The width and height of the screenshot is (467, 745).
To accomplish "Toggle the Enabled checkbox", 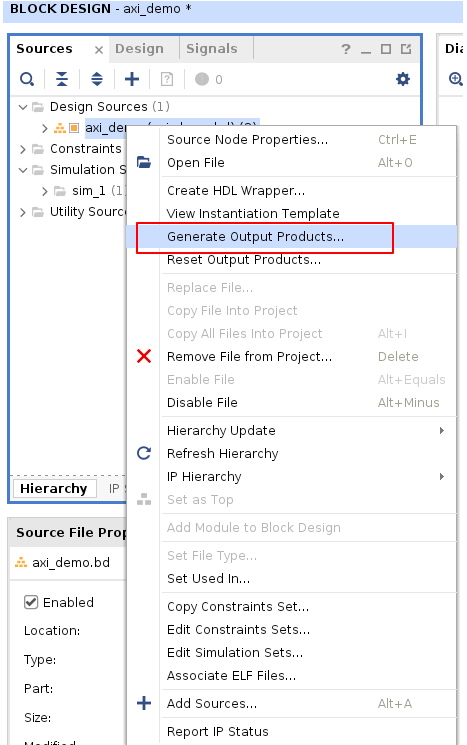I will pyautogui.click(x=31, y=602).
